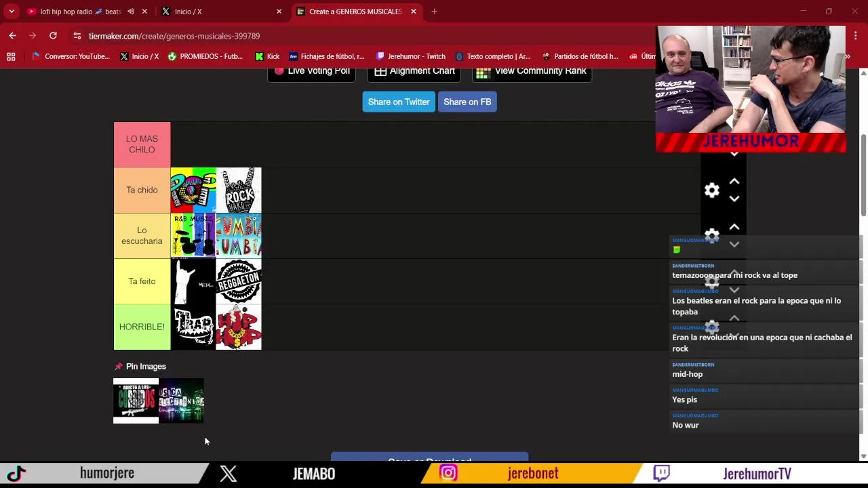
Task: Move the Lo escucharia row up
Action: (x=734, y=227)
